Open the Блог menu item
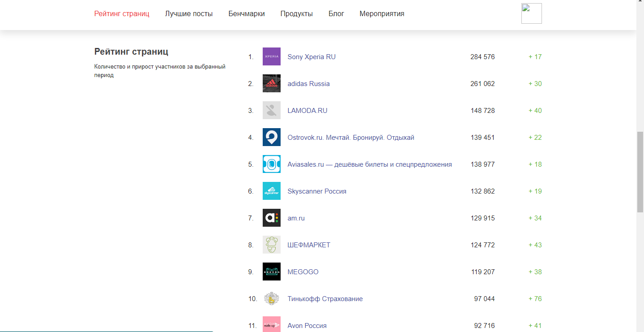 [336, 14]
